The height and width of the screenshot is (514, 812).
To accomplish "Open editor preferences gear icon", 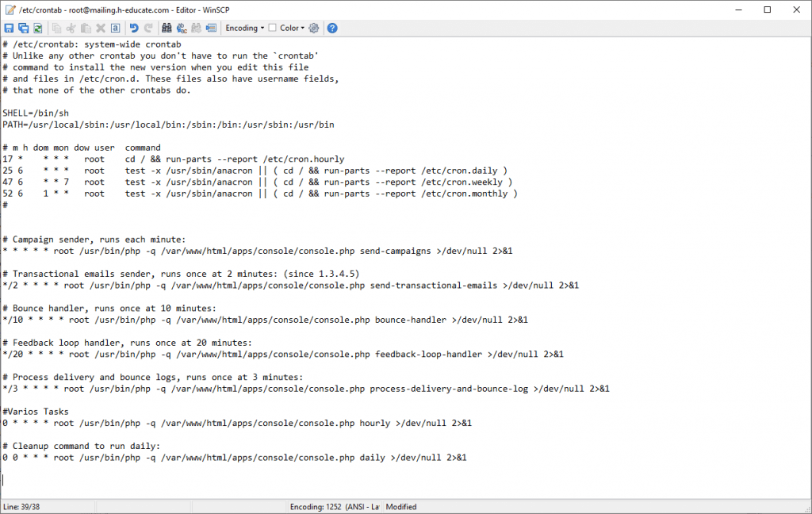I will click(x=314, y=28).
